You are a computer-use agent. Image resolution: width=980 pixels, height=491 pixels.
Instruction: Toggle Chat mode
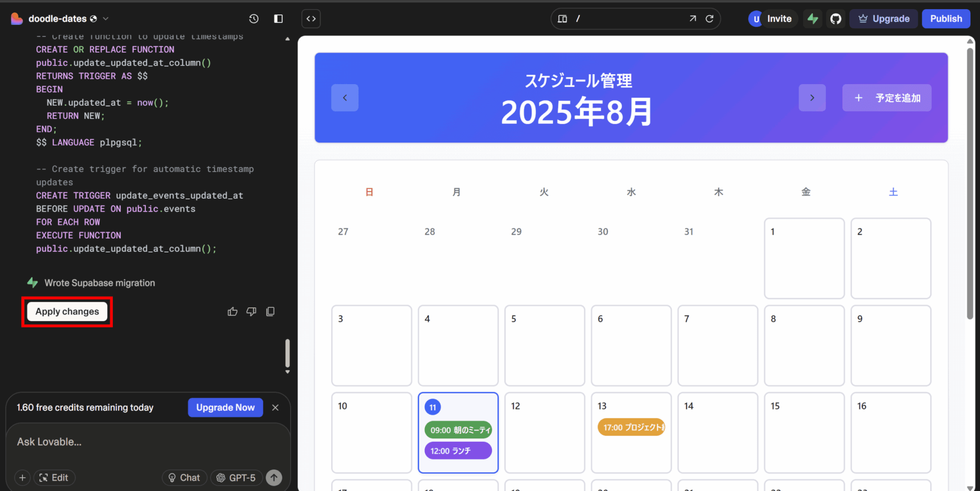(x=184, y=478)
